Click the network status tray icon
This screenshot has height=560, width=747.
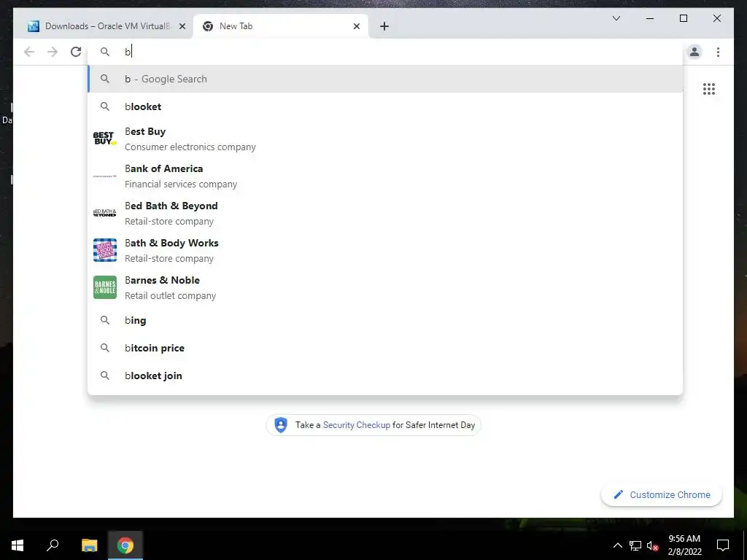[635, 545]
